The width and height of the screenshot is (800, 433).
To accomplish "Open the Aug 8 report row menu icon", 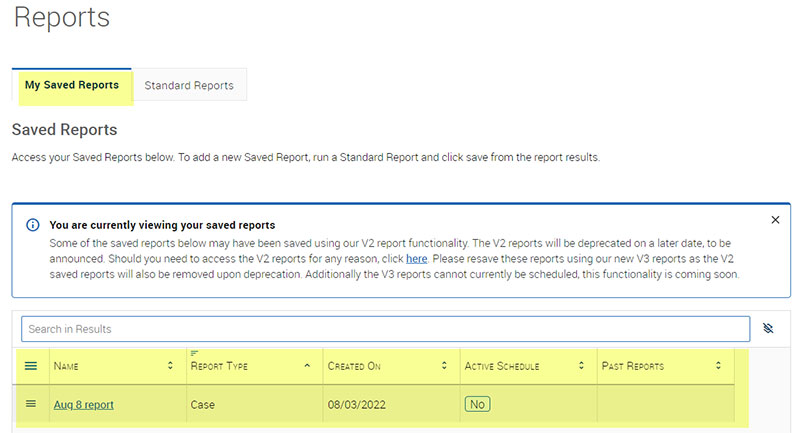I will (31, 404).
